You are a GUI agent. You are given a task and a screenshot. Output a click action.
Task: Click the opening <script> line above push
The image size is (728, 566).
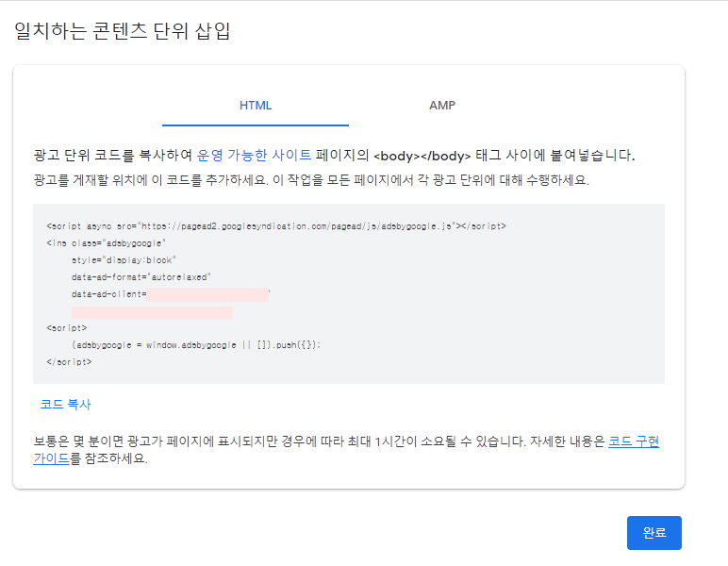(x=67, y=328)
